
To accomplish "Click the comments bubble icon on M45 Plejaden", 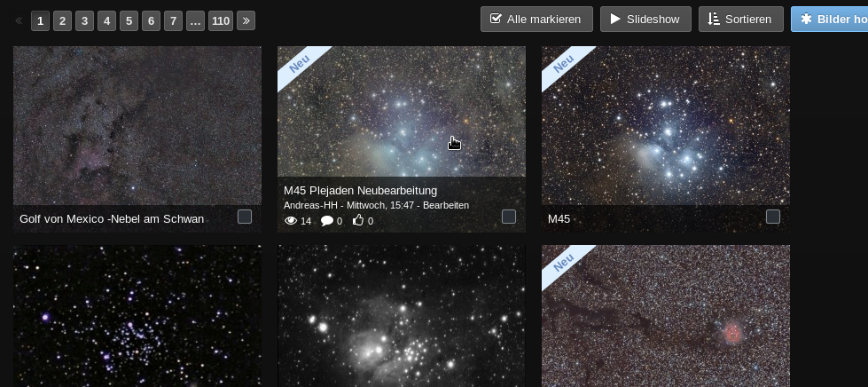I will point(326,221).
